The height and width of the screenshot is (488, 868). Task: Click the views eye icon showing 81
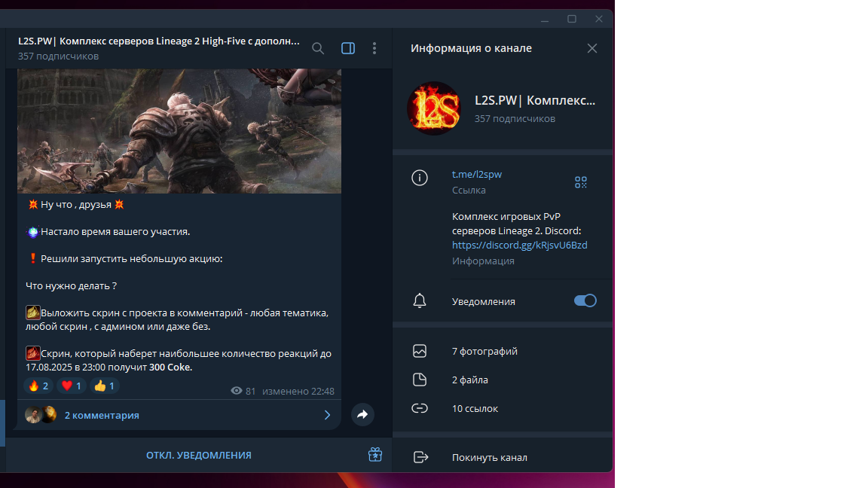pyautogui.click(x=237, y=391)
